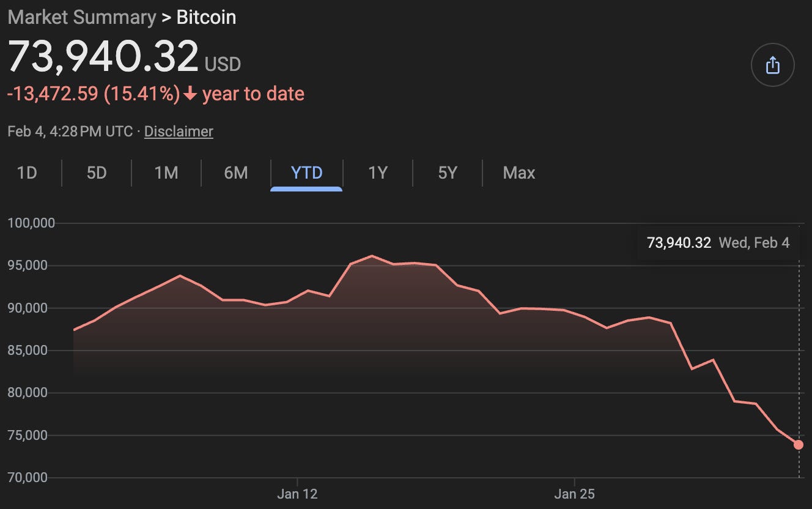
Task: Select the Max range tab
Action: (x=519, y=173)
